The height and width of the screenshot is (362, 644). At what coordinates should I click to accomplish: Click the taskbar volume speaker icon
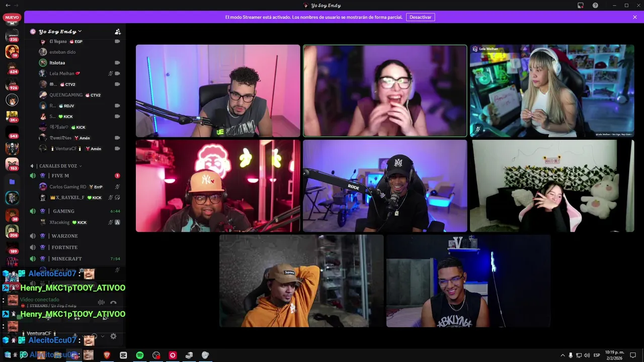point(587,355)
